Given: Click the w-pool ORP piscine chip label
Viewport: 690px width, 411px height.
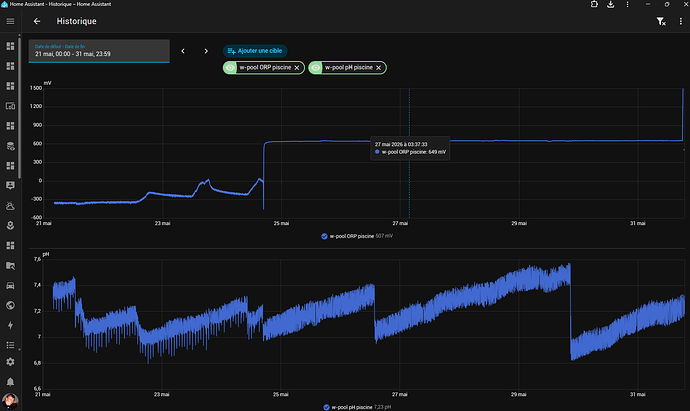Looking at the screenshot, I should tap(265, 67).
